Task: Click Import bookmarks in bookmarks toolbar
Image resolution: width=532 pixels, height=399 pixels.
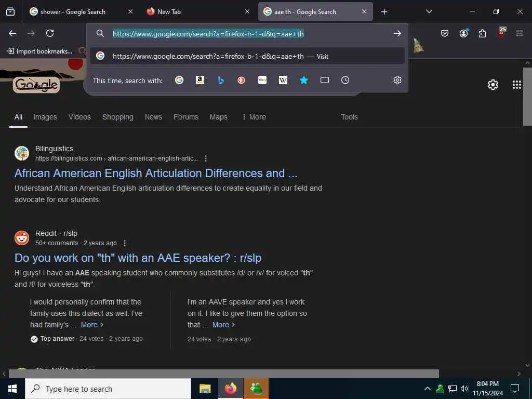Action: tap(39, 51)
